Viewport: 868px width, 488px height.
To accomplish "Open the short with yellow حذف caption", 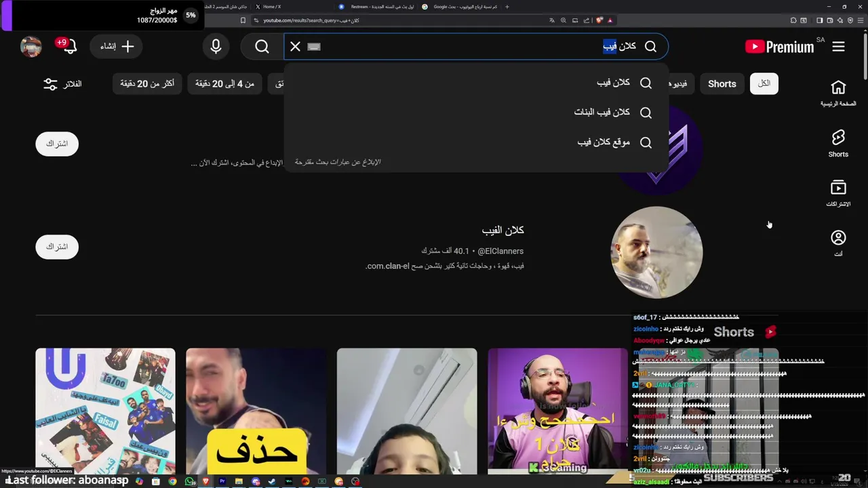I will click(256, 411).
